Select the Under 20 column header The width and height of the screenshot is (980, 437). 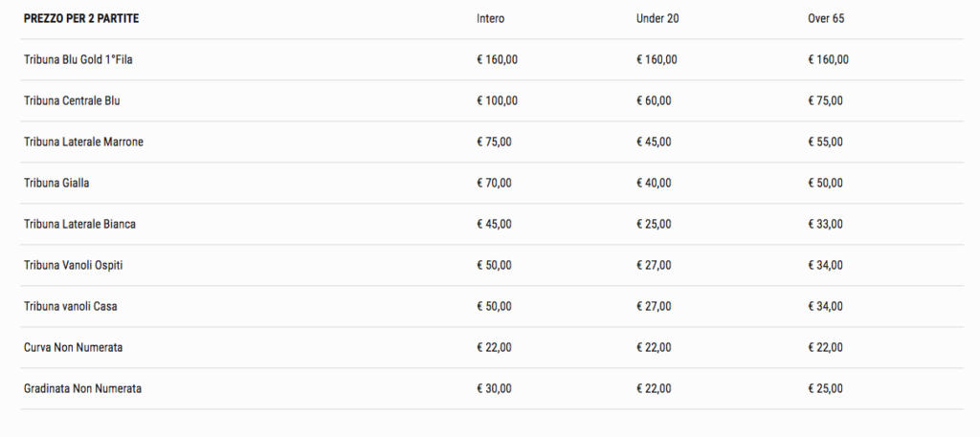pyautogui.click(x=657, y=19)
